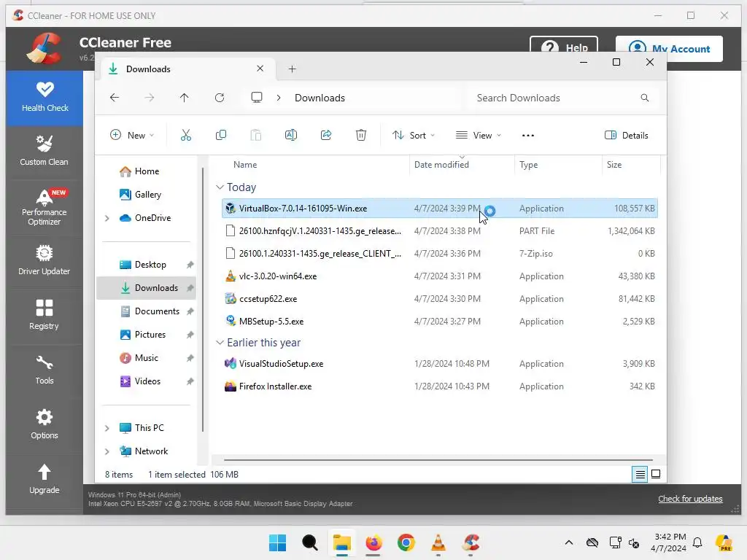This screenshot has height=560, width=747.
Task: Click the horizontal scrollbar in file list
Action: tap(438, 460)
